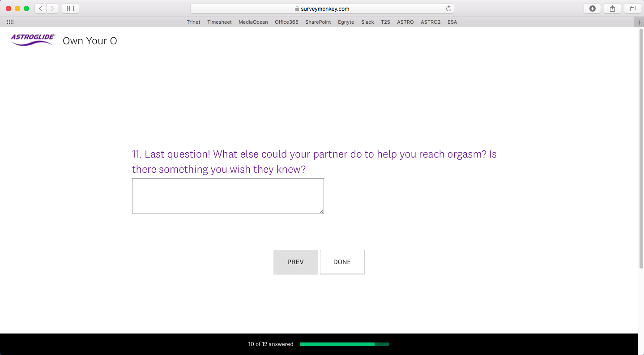Open the ASTRO bookmark
The height and width of the screenshot is (355, 644).
405,22
